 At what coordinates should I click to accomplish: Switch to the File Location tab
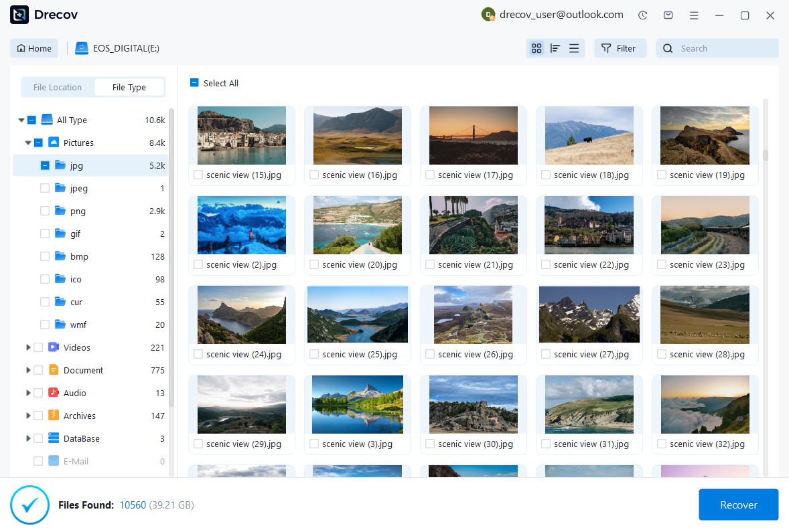click(x=58, y=87)
